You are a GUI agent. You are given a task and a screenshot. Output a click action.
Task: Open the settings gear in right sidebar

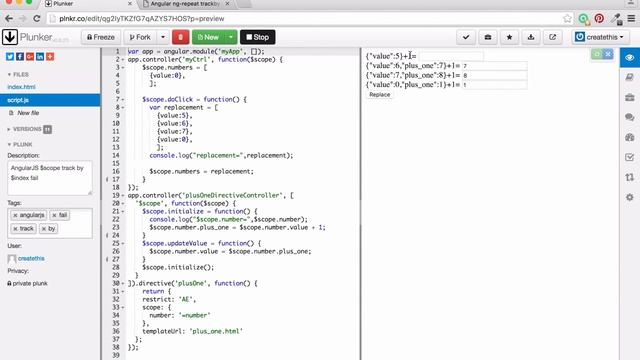pos(629,198)
